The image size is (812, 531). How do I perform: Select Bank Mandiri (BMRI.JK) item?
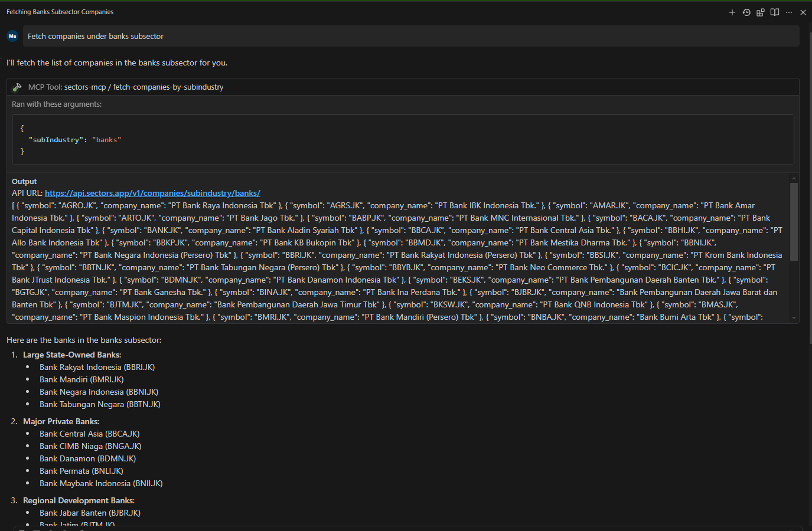(81, 379)
